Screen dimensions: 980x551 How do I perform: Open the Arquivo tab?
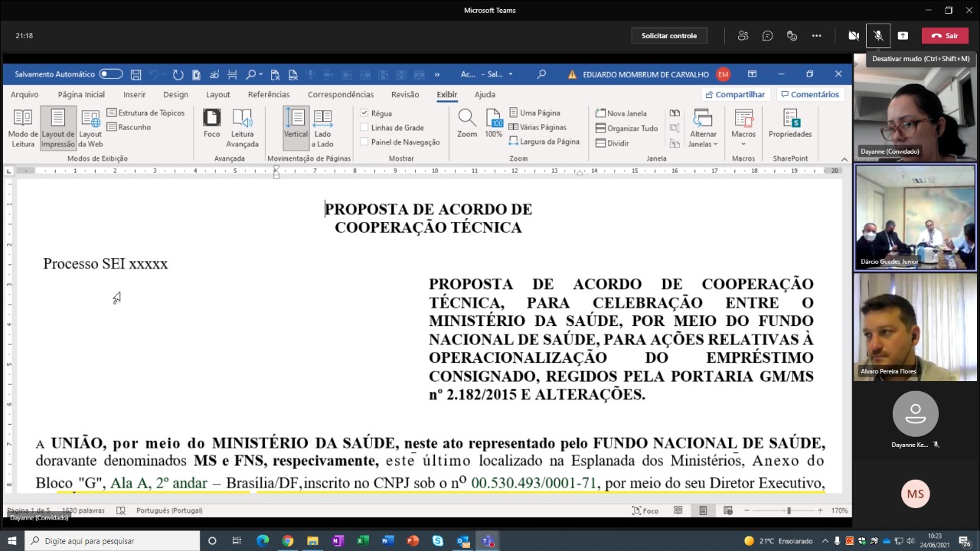24,94
